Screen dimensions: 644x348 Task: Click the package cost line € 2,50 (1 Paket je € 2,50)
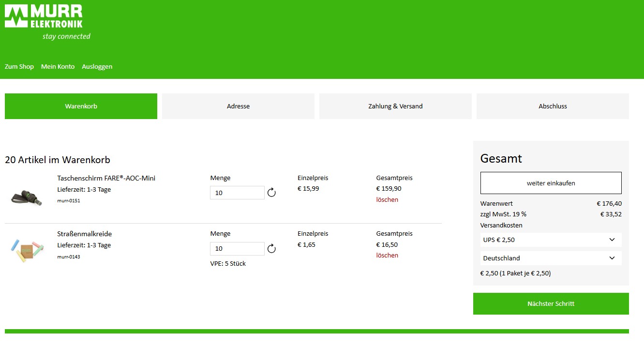pos(515,273)
